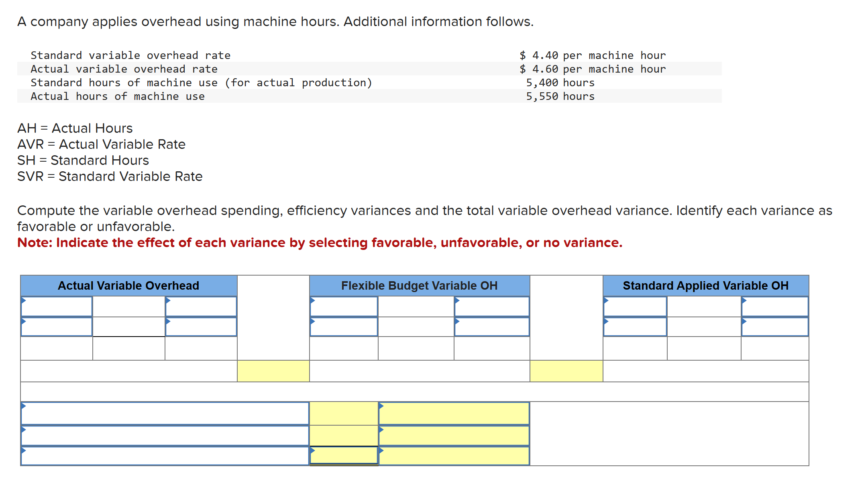The width and height of the screenshot is (868, 483).
Task: Click yellow variance cell between Actual and Flexible Budget
Action: pyautogui.click(x=273, y=371)
